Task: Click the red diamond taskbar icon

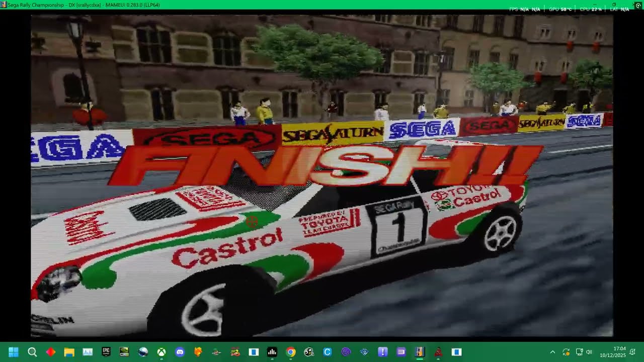Action: point(51,352)
